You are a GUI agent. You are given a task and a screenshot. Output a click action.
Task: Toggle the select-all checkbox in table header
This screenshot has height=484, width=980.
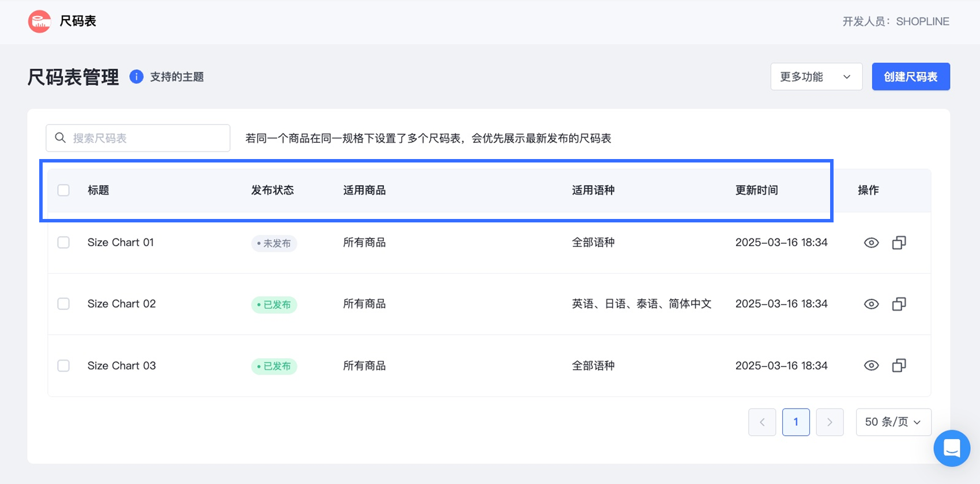click(x=63, y=190)
